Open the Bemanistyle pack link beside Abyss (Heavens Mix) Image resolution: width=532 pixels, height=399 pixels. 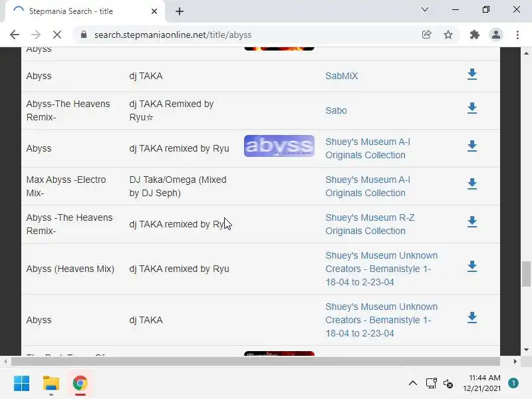(x=381, y=269)
